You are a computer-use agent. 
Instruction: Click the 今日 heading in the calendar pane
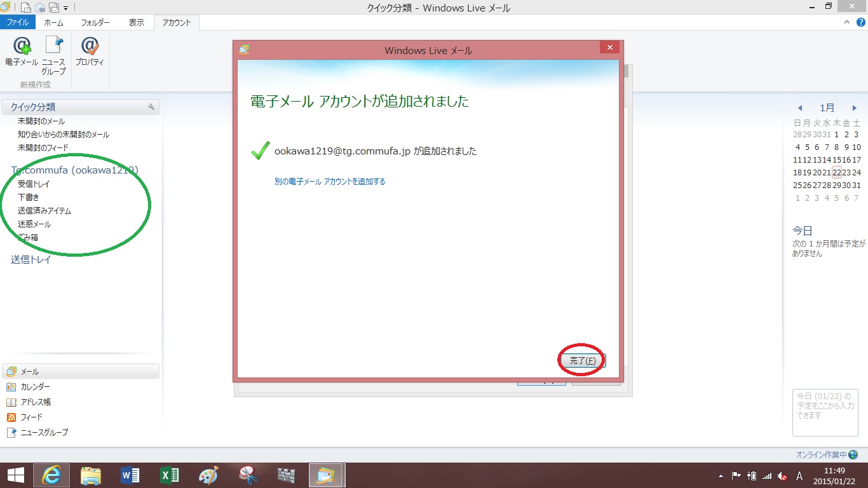(x=803, y=231)
